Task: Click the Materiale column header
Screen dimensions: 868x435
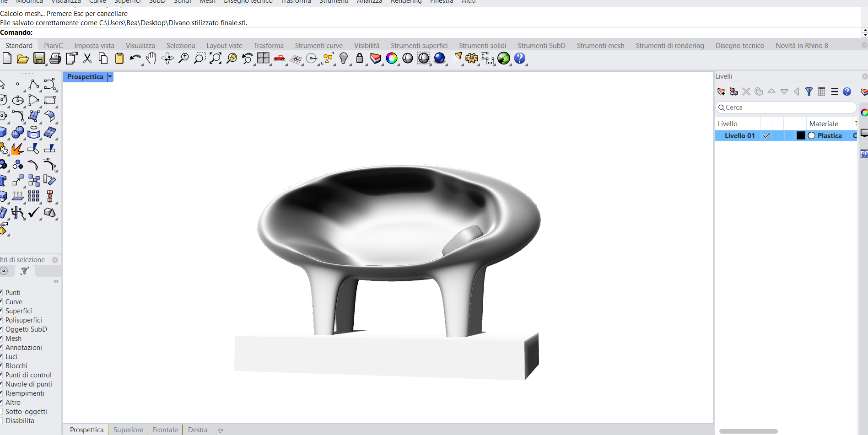Action: [x=823, y=124]
